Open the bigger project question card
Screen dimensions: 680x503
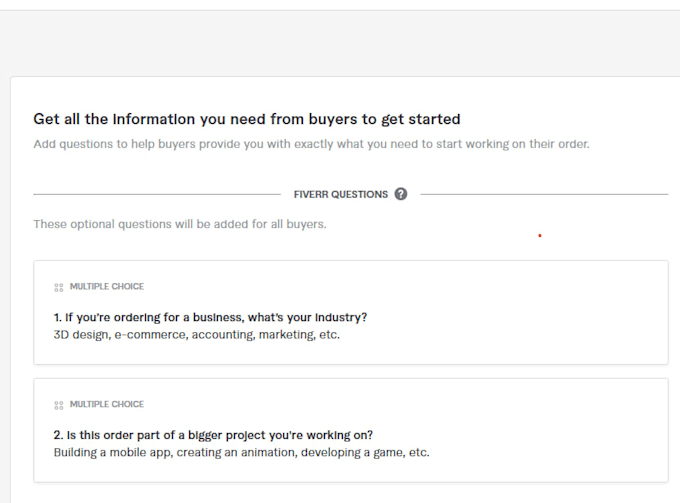[x=351, y=430]
